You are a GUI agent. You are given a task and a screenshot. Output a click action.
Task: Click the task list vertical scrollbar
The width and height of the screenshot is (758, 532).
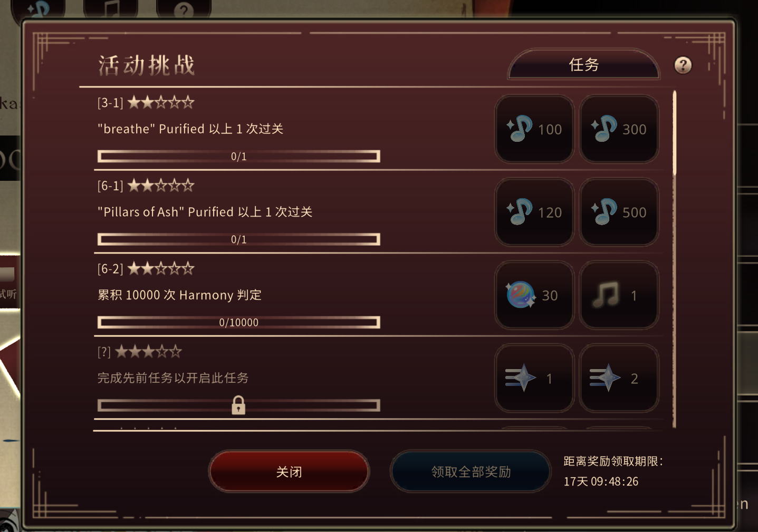click(x=674, y=259)
